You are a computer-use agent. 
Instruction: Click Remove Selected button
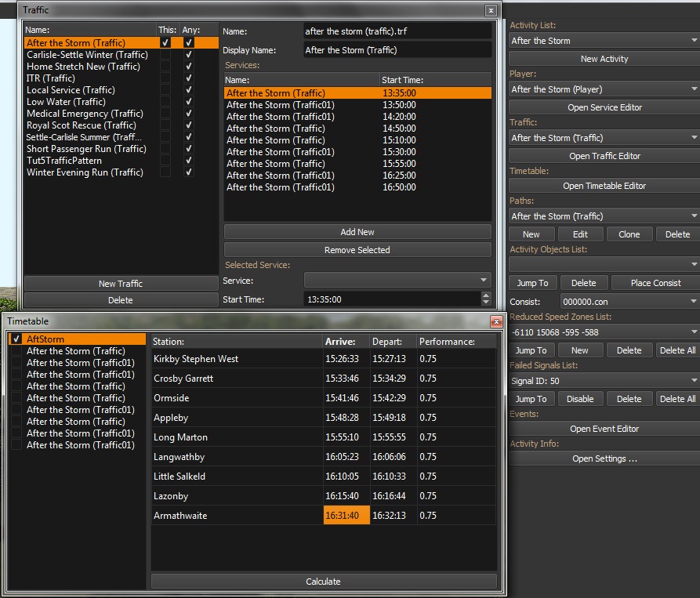357,250
